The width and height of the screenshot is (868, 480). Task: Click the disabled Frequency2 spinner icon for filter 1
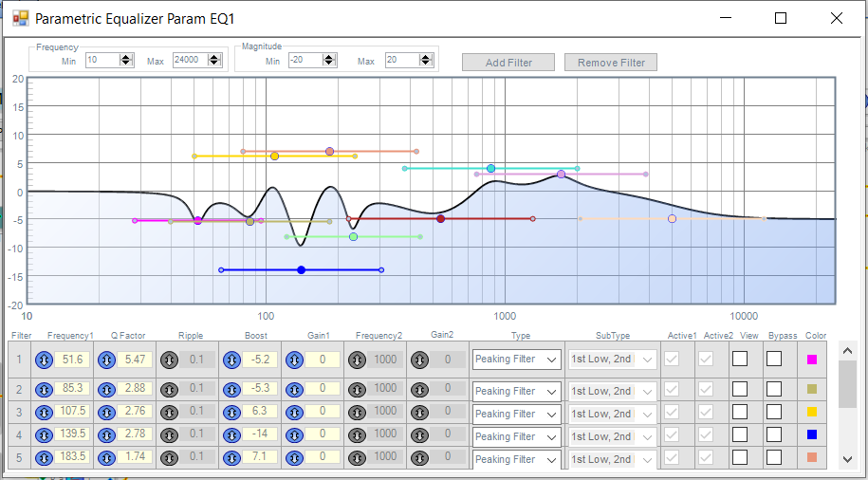pos(357,360)
